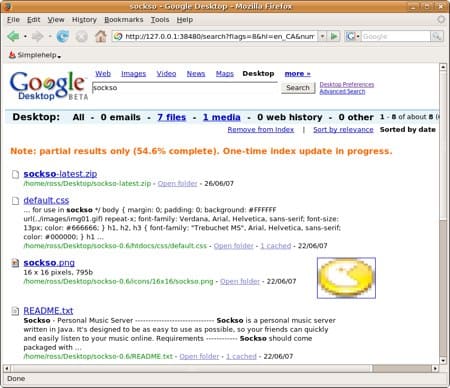Screen dimensions: 450x388
Task: Open the History menu
Action: coord(84,20)
